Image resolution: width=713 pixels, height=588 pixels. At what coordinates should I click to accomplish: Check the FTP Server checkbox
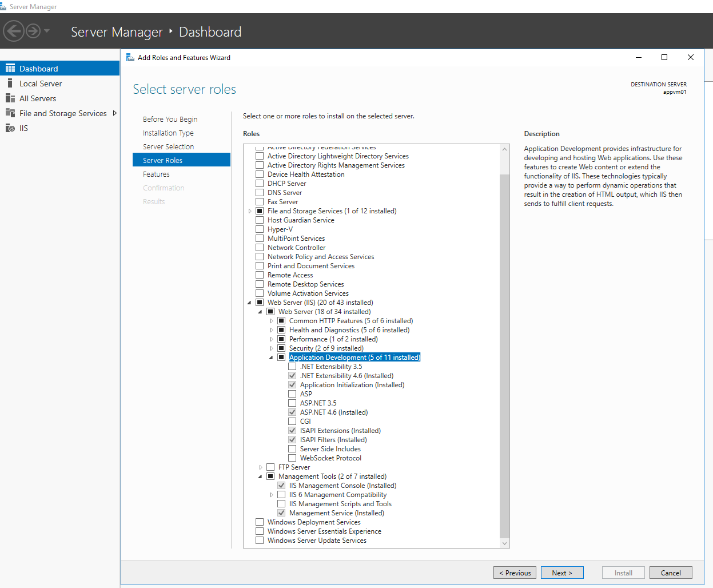point(270,467)
